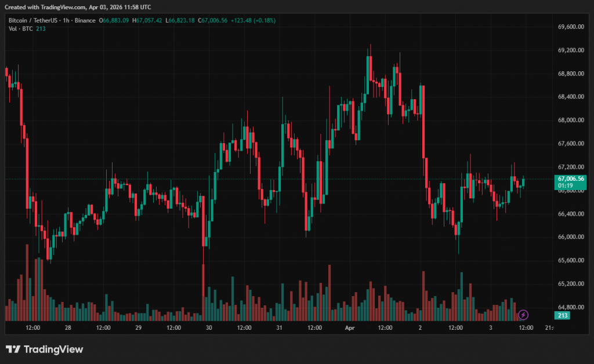Screen dimensions: 594x364
Task: Click the high price value H67,057.42
Action: tap(147, 20)
